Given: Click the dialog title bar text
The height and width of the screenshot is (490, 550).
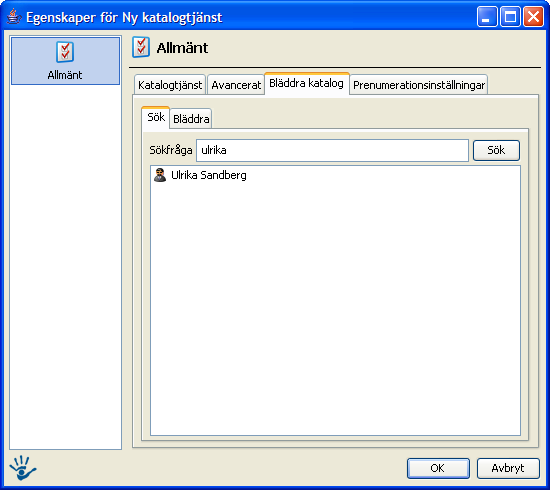Looking at the screenshot, I should 124,17.
